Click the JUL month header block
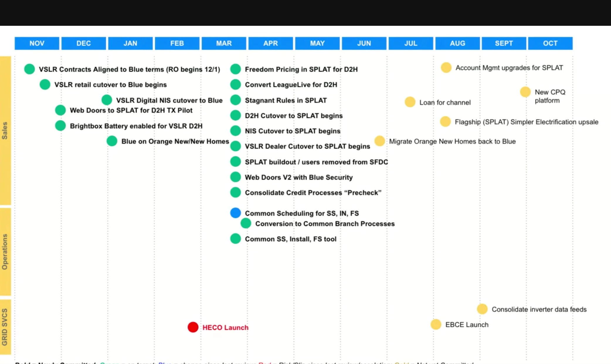The image size is (611, 364). (410, 43)
